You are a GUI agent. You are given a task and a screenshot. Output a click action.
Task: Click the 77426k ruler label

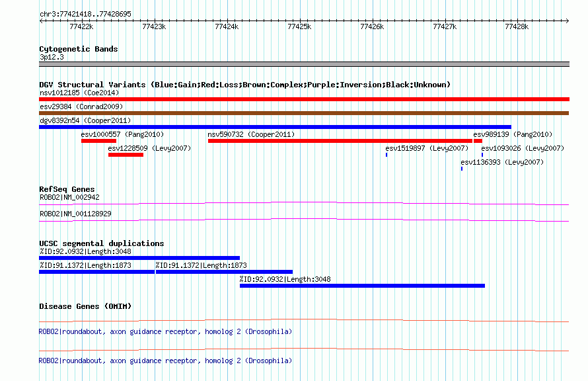[x=372, y=26]
